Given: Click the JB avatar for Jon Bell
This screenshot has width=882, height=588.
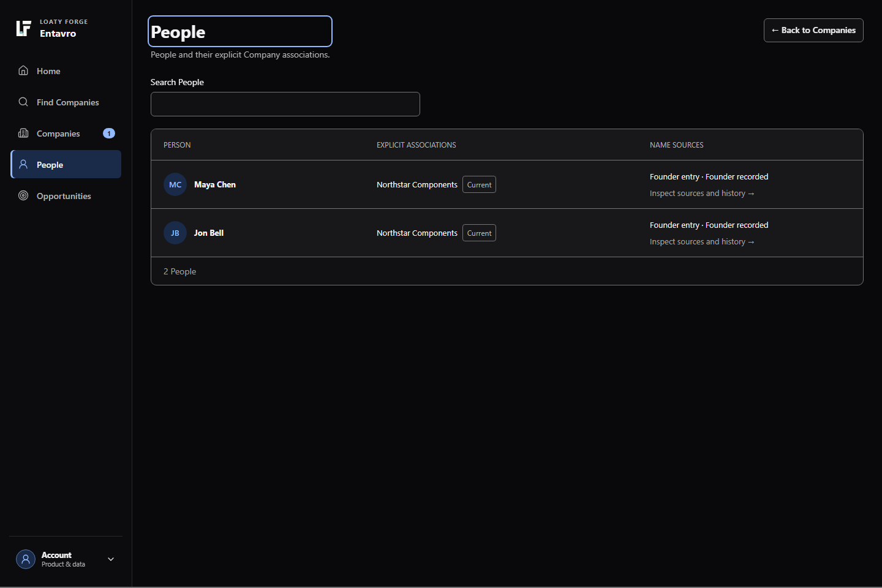Looking at the screenshot, I should tap(175, 233).
